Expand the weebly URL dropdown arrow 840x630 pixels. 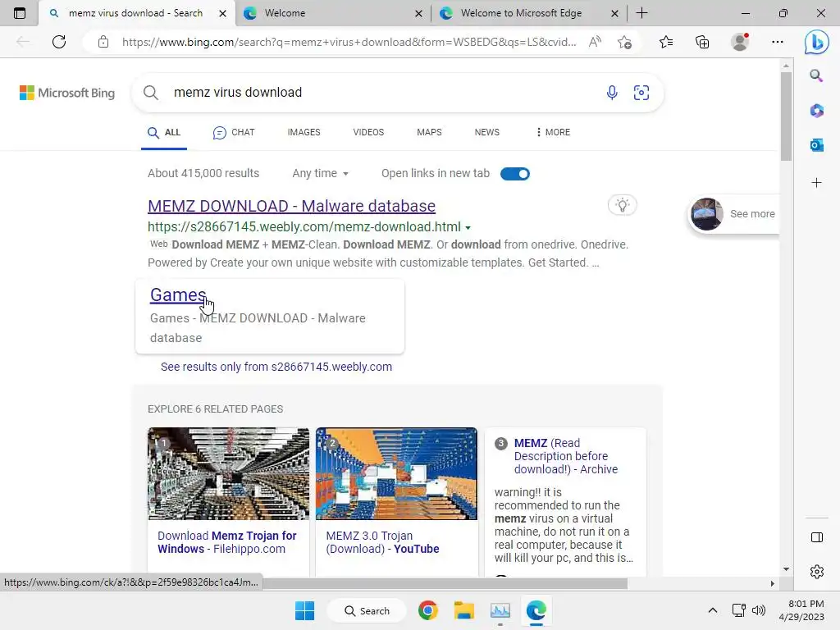coord(468,228)
